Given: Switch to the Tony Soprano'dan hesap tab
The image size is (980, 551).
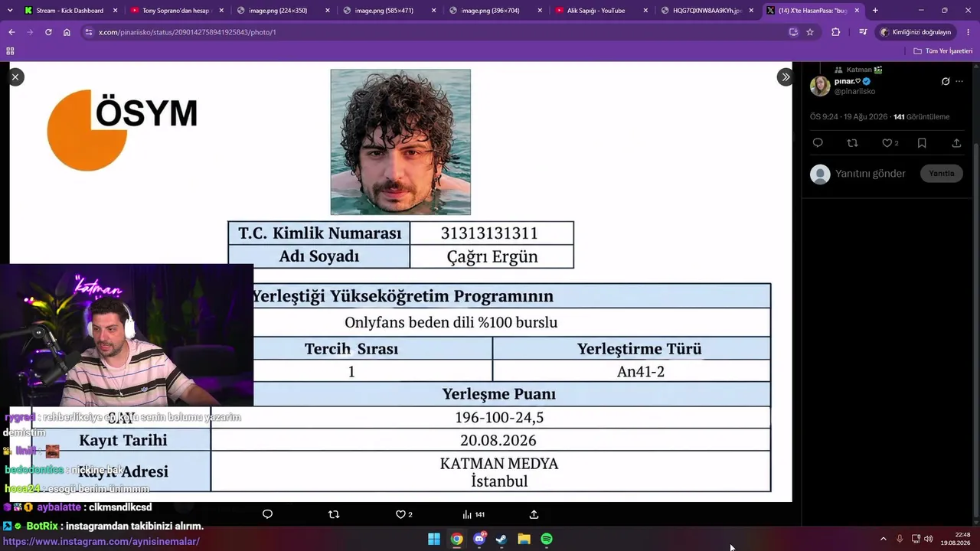Looking at the screenshot, I should [176, 11].
